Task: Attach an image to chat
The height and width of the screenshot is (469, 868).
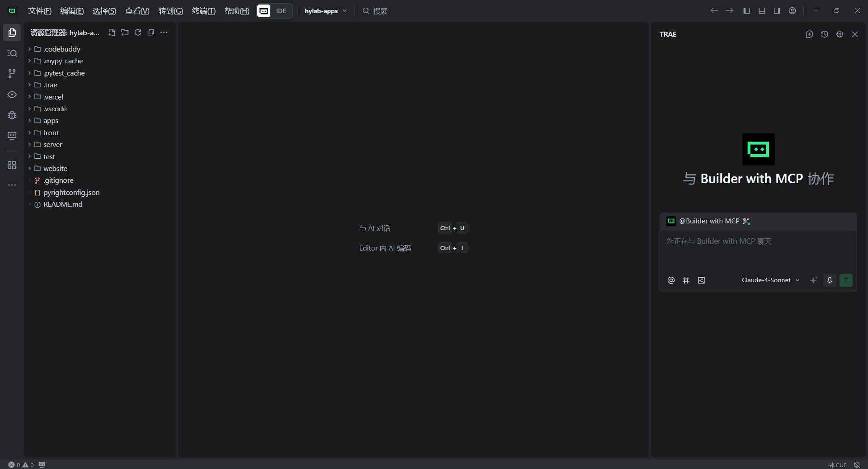Action: pyautogui.click(x=701, y=280)
